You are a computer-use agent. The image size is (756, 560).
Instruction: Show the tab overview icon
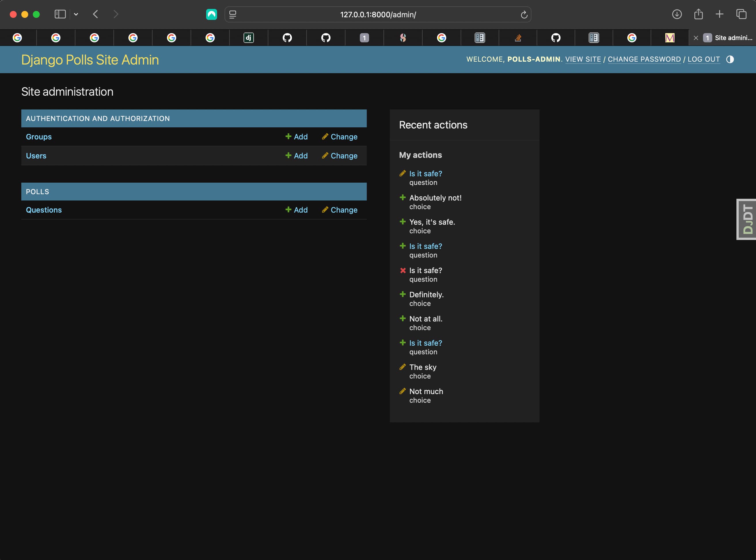point(741,14)
